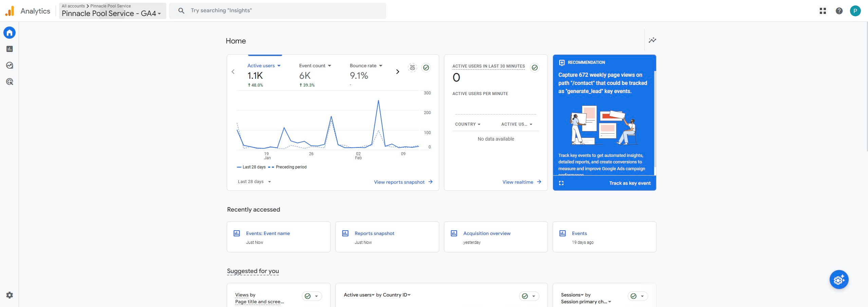Open the Reports icon in sidebar
The width and height of the screenshot is (868, 307).
pos(10,49)
